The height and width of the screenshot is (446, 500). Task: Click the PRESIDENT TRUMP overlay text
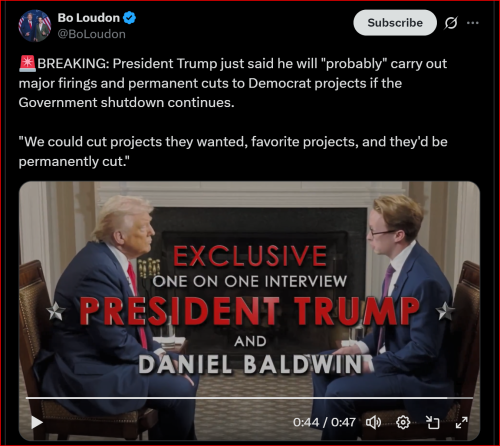point(250,311)
